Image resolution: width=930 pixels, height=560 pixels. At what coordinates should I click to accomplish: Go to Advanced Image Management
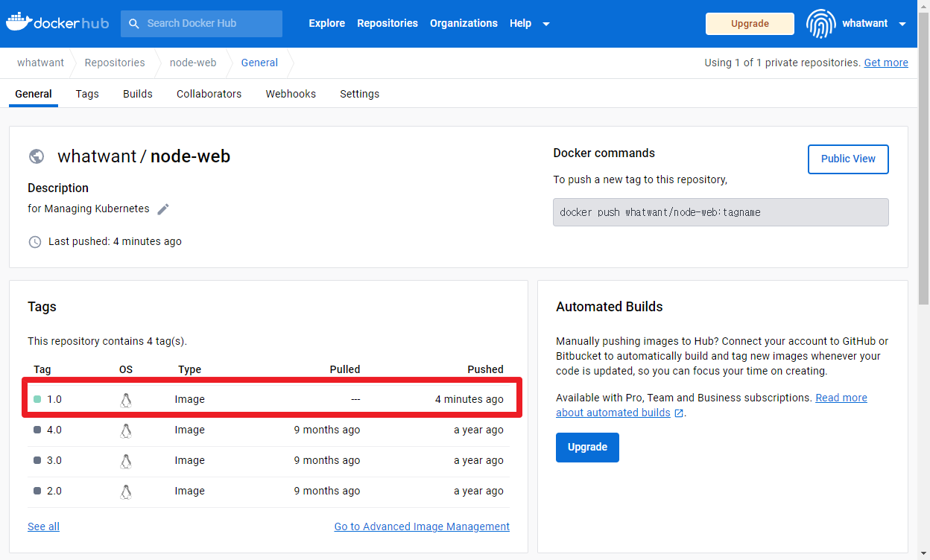click(422, 526)
